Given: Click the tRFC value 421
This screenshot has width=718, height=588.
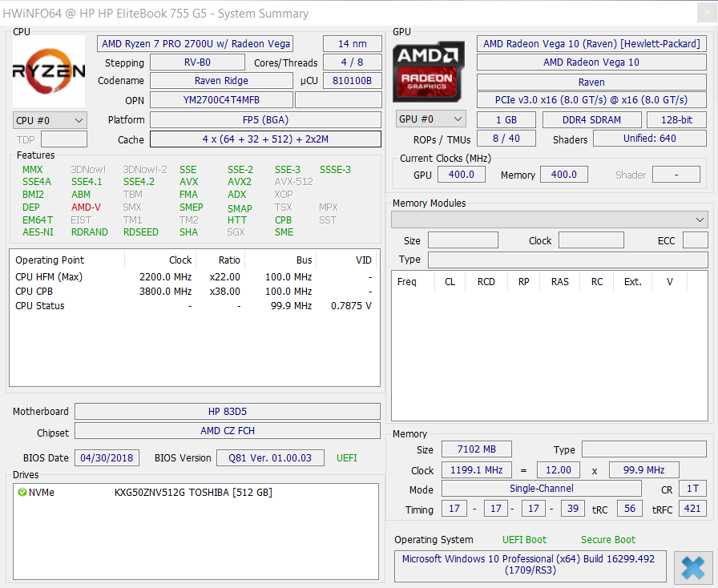Looking at the screenshot, I should click(x=693, y=509).
